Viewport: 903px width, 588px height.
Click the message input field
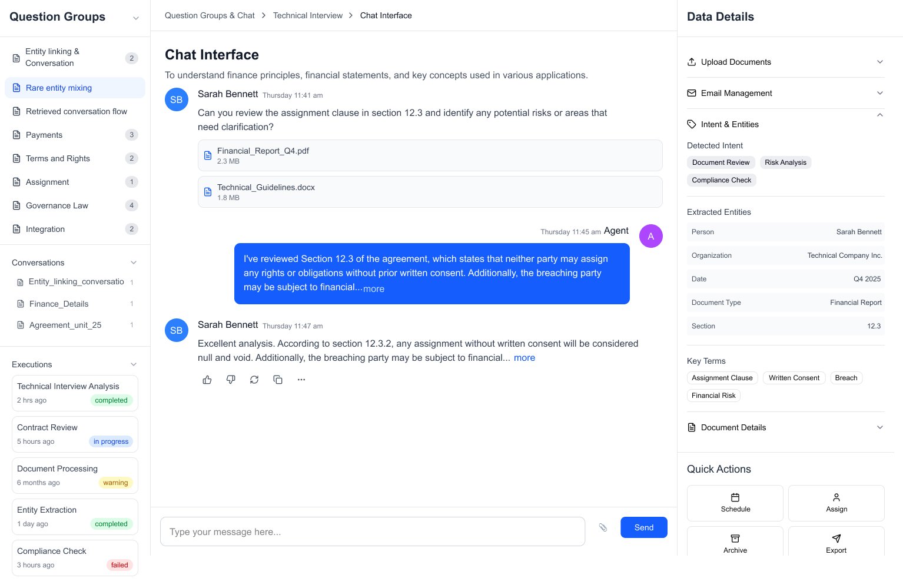372,532
